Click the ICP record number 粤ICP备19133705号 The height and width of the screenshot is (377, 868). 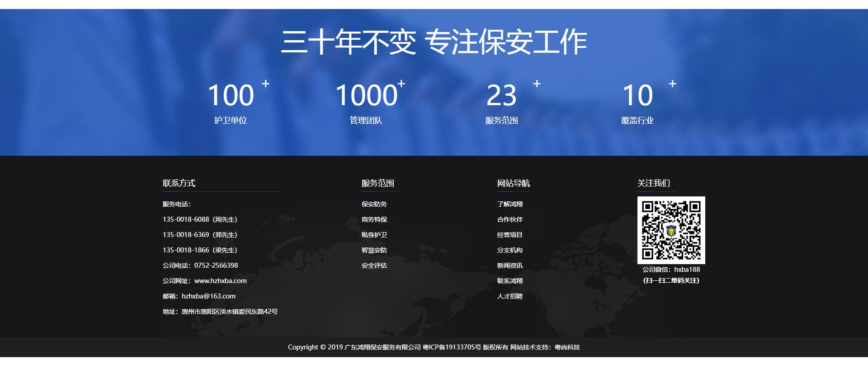click(452, 347)
